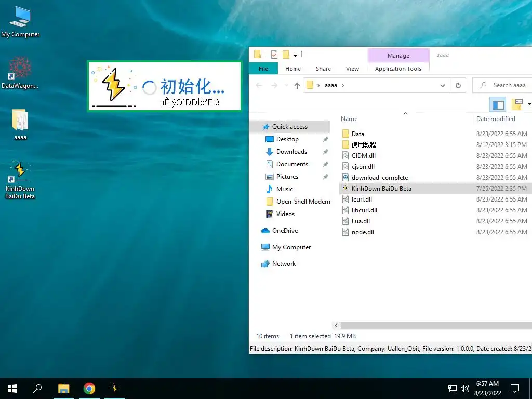The width and height of the screenshot is (532, 399).
Task: Select Network in navigation pane
Action: coord(284,264)
